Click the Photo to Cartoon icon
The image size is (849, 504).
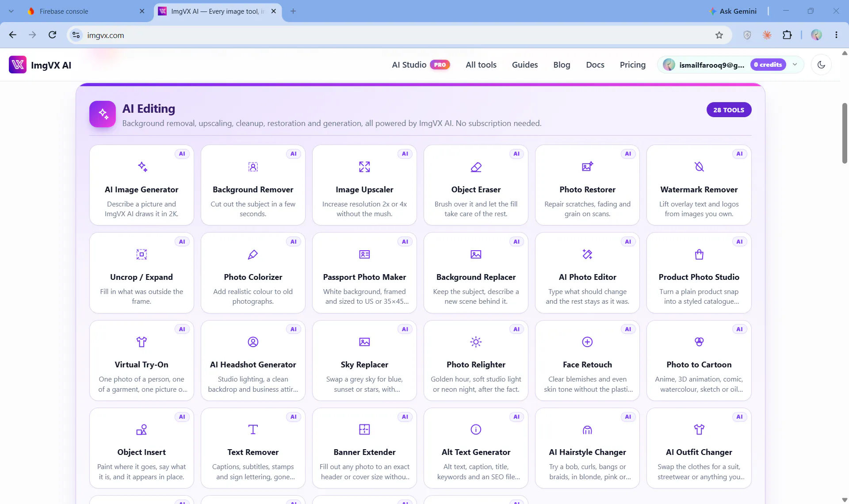coord(699,342)
